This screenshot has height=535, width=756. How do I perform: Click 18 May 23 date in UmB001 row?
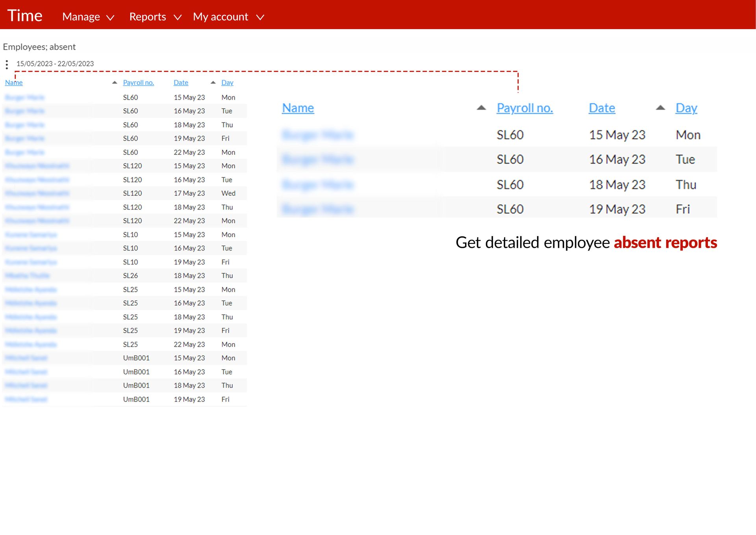coord(189,386)
